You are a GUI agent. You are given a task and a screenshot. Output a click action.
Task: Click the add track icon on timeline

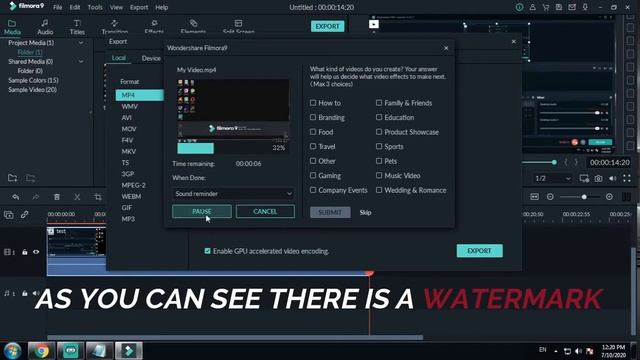point(9,215)
